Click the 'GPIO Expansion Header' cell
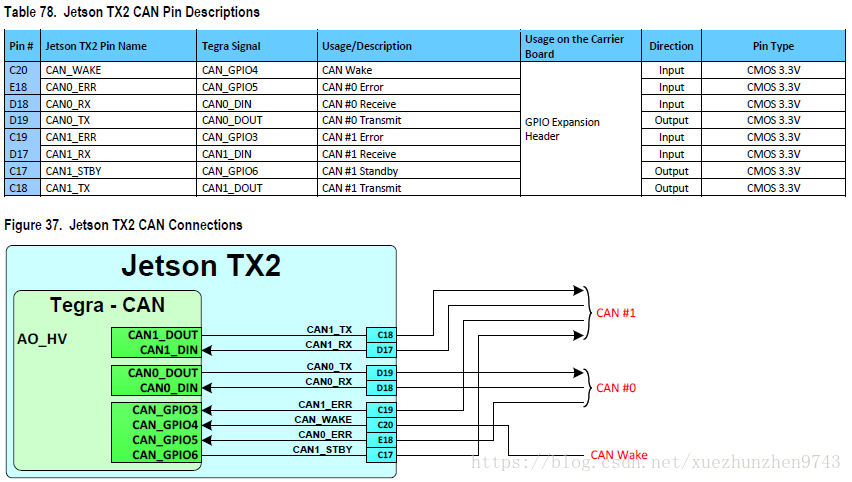Viewport: 852px width, 482px height. click(581, 129)
